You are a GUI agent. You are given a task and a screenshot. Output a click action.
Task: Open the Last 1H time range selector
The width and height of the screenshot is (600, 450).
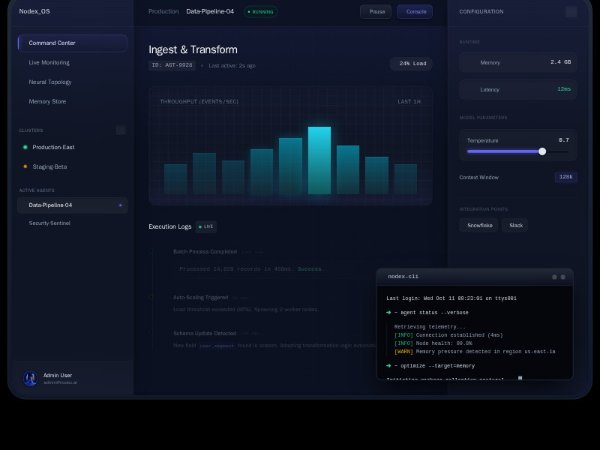[x=409, y=102]
